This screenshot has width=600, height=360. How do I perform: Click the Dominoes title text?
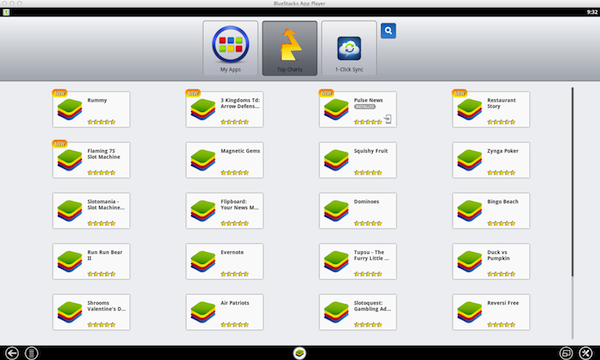click(x=366, y=202)
